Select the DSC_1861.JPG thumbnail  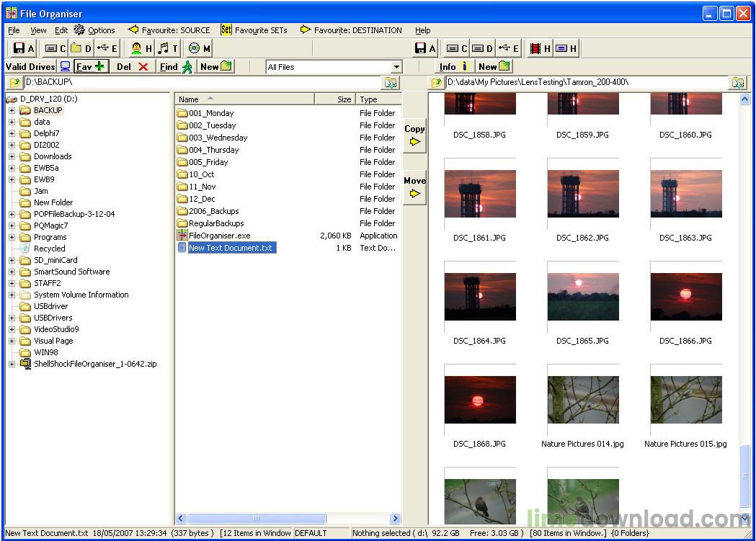point(480,192)
